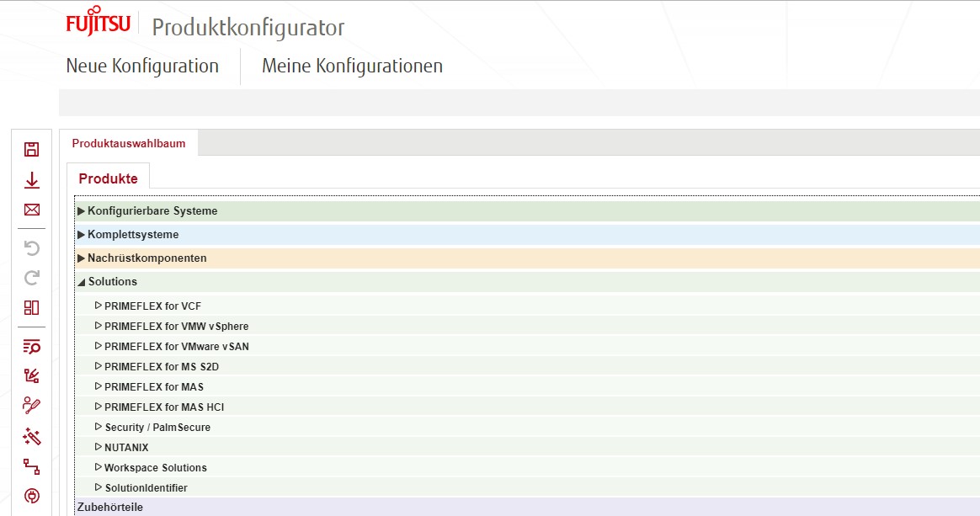The height and width of the screenshot is (516, 980).
Task: Click the Konfigurierbare Systeme label
Action: [152, 211]
